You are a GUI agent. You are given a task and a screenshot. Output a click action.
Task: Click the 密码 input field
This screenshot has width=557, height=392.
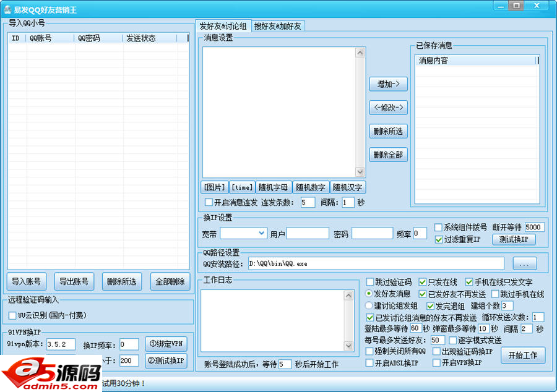373,234
